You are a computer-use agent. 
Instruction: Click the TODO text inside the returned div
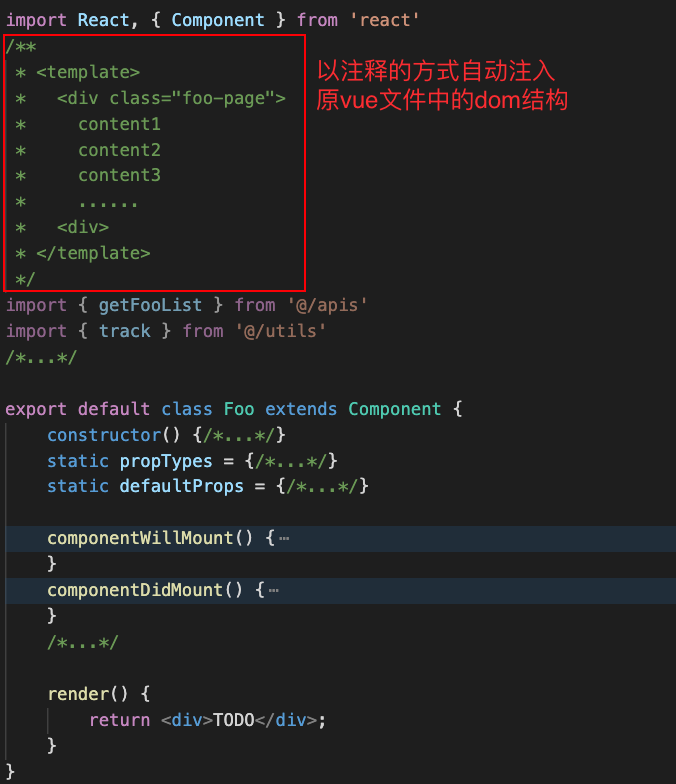(233, 720)
